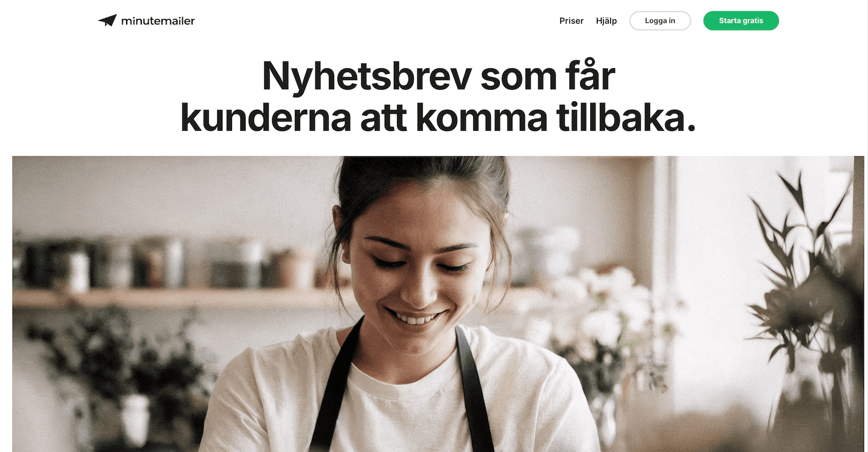Click the right black apron strap
868x452 pixels.
tap(473, 388)
